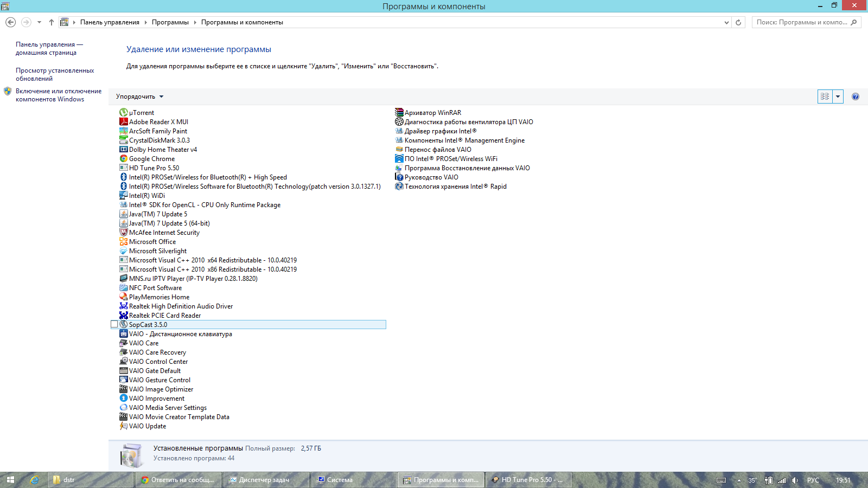Screen dimensions: 868x488
Task: Click the WinRAR archiver icon
Action: (399, 113)
